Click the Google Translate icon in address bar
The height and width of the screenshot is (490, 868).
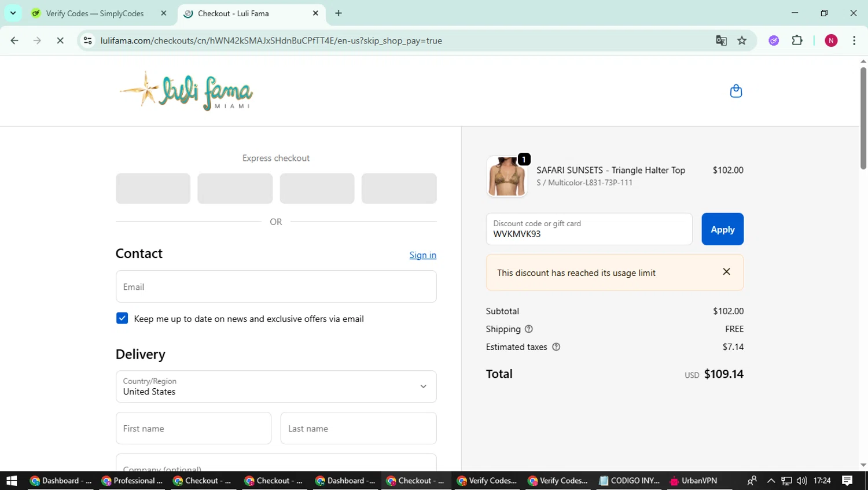pyautogui.click(x=721, y=40)
